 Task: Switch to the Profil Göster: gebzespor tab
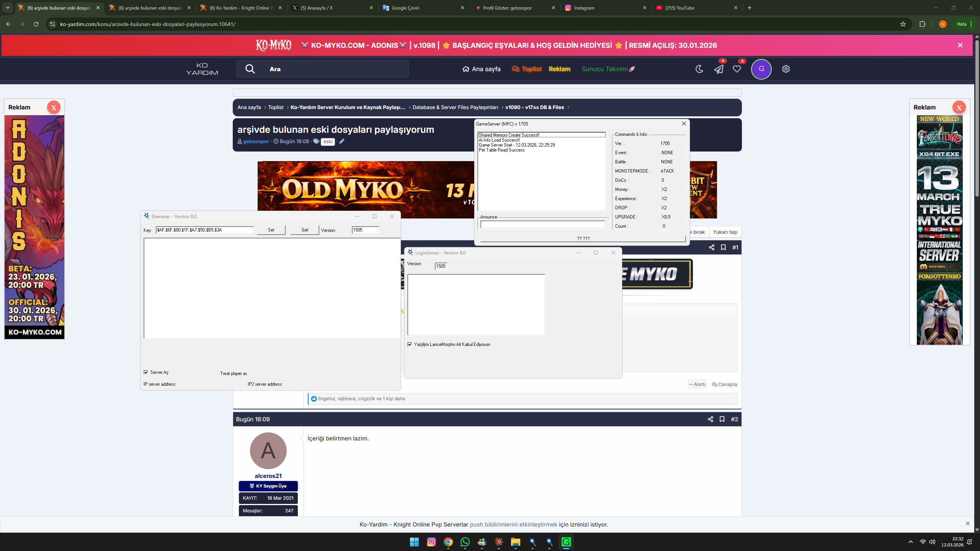tap(514, 8)
